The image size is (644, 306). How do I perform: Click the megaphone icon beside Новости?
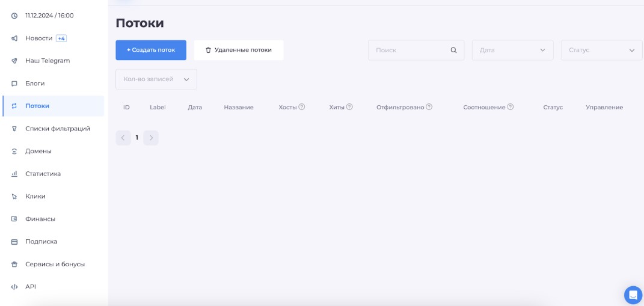point(14,38)
